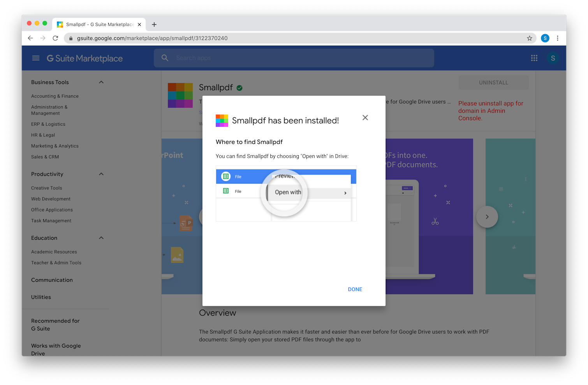This screenshot has width=588, height=385.
Task: Open HR & Legal category
Action: (43, 135)
